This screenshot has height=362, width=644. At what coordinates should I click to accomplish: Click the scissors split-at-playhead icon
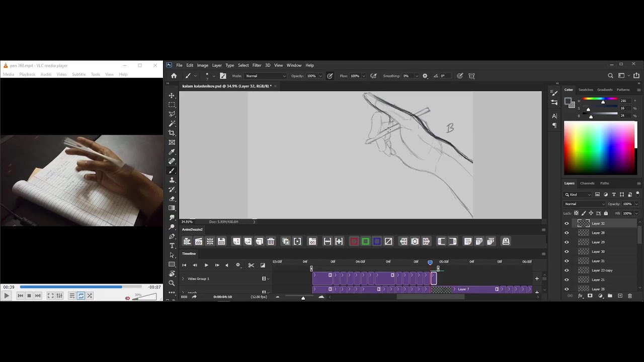coord(251,265)
